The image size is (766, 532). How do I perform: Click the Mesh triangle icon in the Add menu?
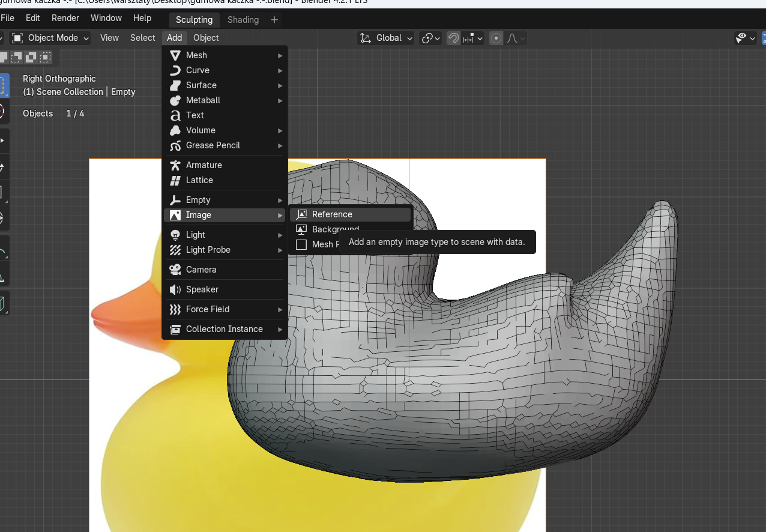tap(175, 55)
